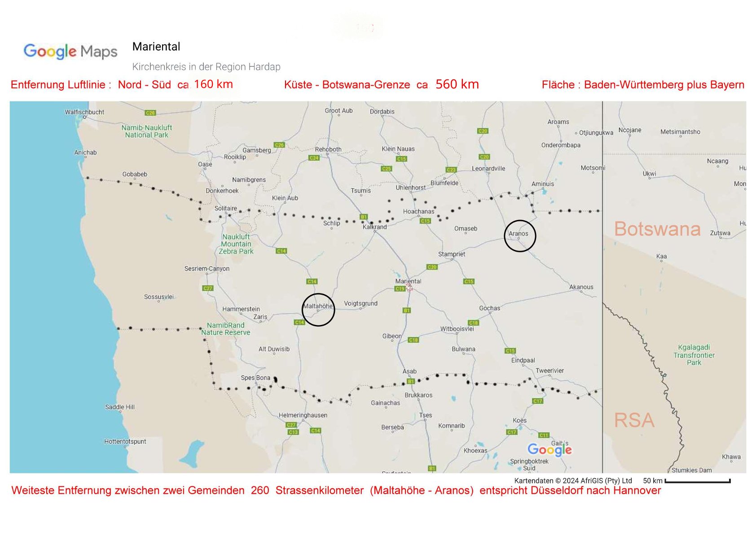Viewport: 756px width, 534px height.
Task: Click the C24 road badge by Rehoboth
Action: coord(314,158)
